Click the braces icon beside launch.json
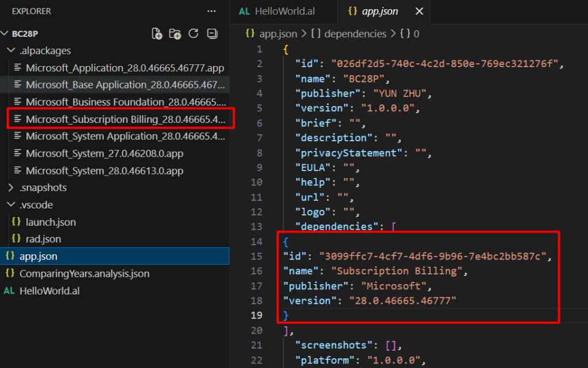This screenshot has width=588, height=368. point(17,222)
